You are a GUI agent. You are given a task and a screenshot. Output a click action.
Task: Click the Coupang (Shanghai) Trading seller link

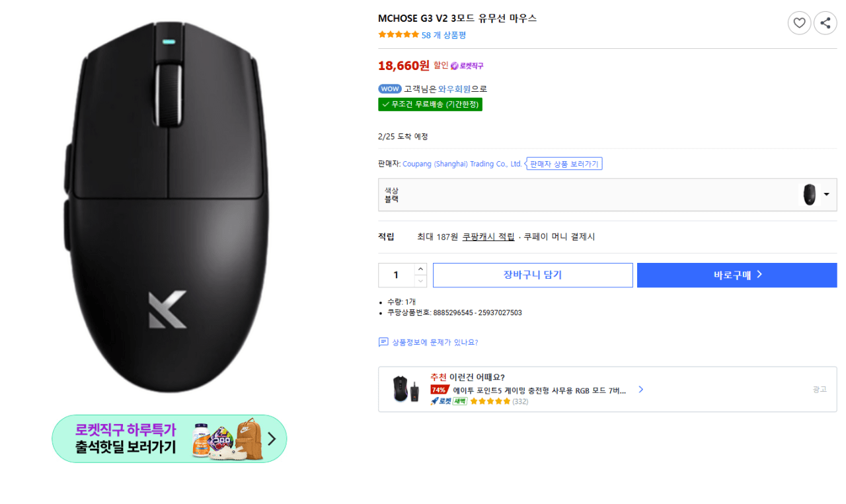(462, 164)
